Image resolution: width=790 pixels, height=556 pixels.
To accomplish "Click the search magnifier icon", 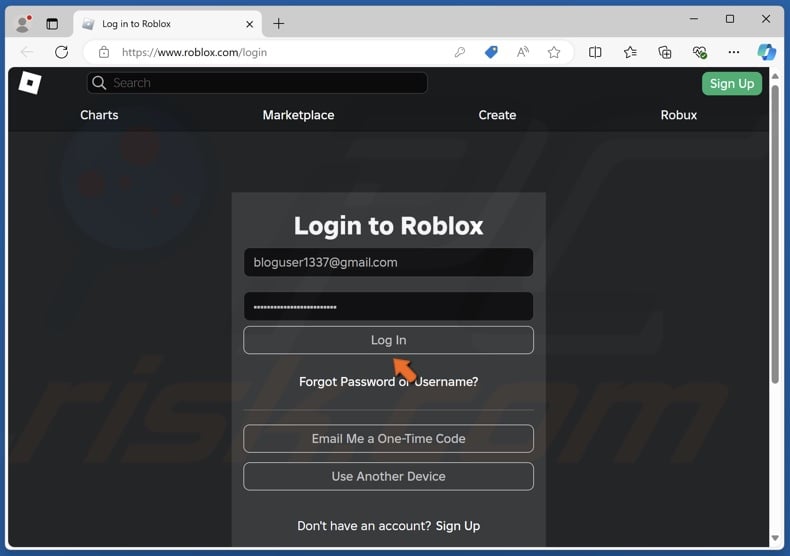I will click(99, 83).
